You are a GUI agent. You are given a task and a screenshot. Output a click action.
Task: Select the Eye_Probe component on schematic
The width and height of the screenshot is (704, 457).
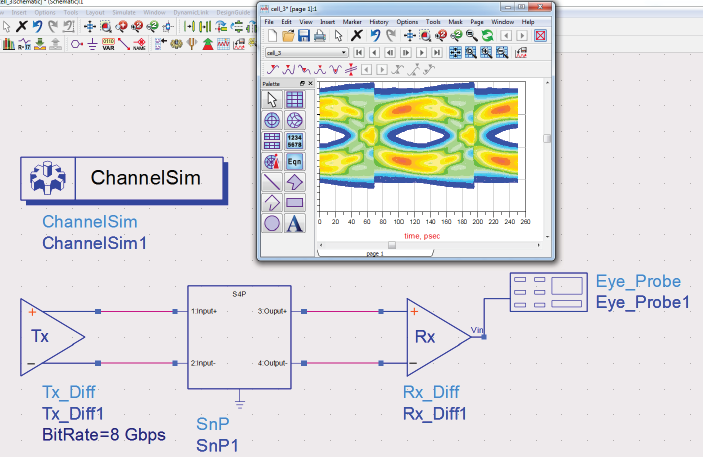[548, 292]
